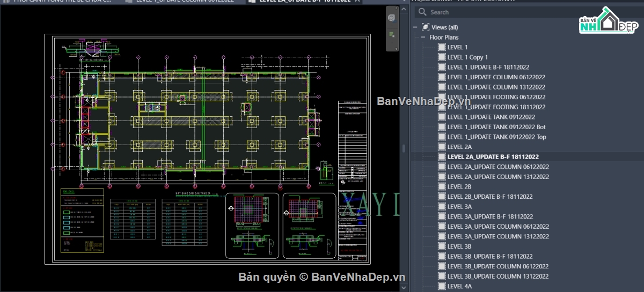Click the view icon beside LEVEL 4A

pyautogui.click(x=442, y=286)
